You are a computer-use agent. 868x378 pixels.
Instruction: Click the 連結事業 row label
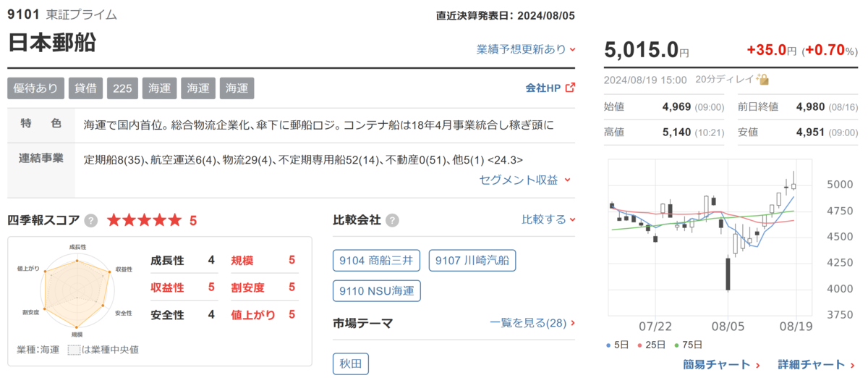point(41,159)
